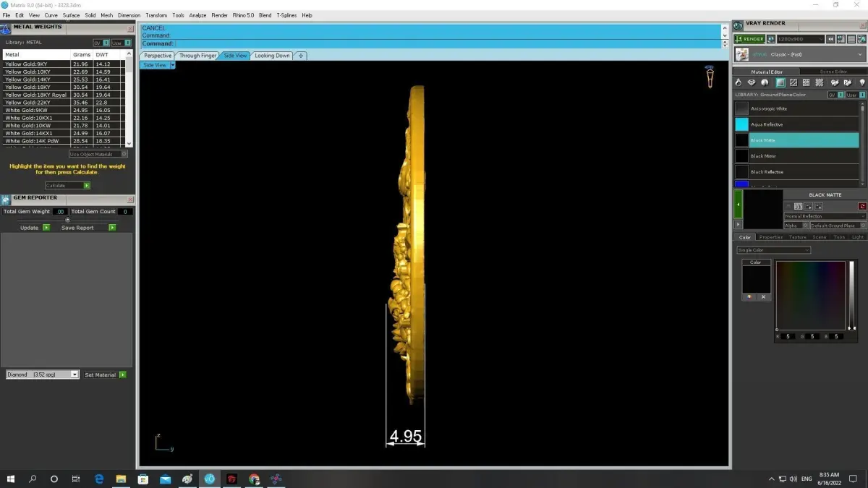Open the Analyze menu
The width and height of the screenshot is (868, 488).
[x=197, y=15]
